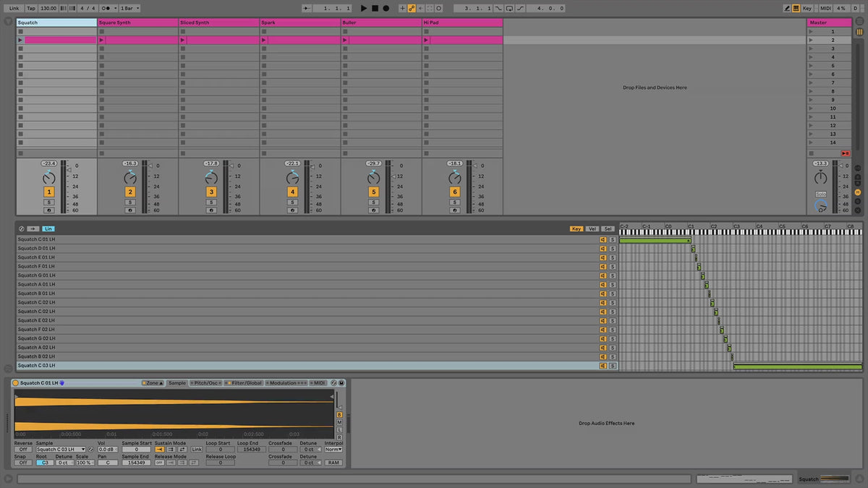
Task: Click the Hot-Swap icon beside Sample chooser
Action: click(x=91, y=450)
